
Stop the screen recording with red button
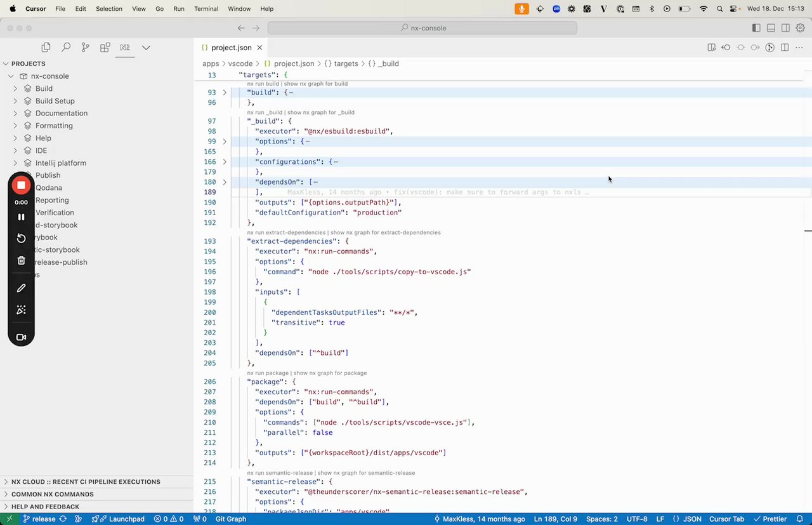(21, 185)
